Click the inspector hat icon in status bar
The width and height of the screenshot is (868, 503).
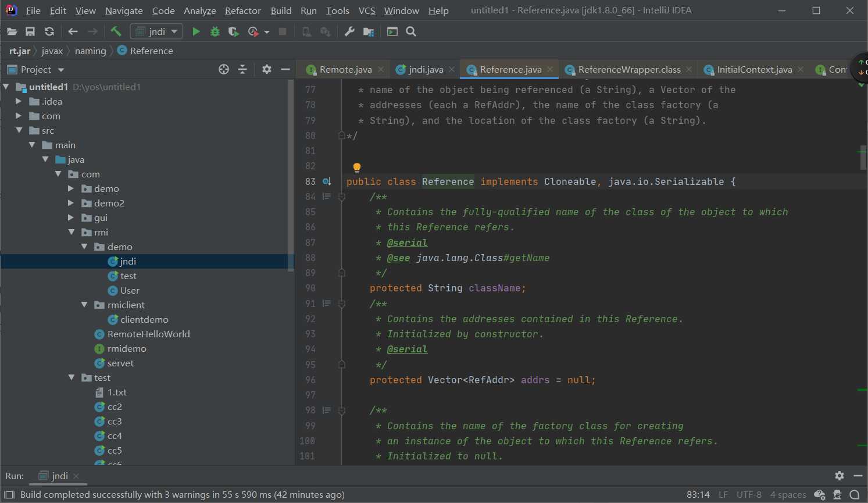pyautogui.click(x=837, y=495)
